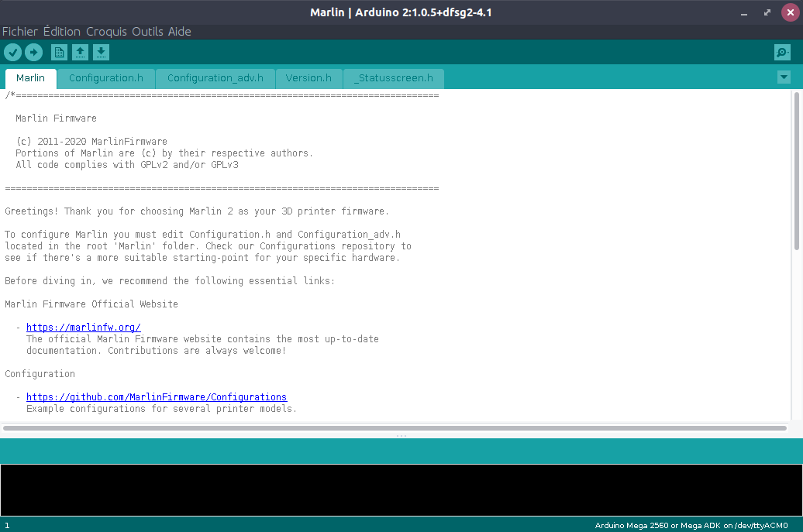Image resolution: width=803 pixels, height=532 pixels.
Task: Click the 'Marlin Firmware' comment heading line
Action: click(x=56, y=118)
